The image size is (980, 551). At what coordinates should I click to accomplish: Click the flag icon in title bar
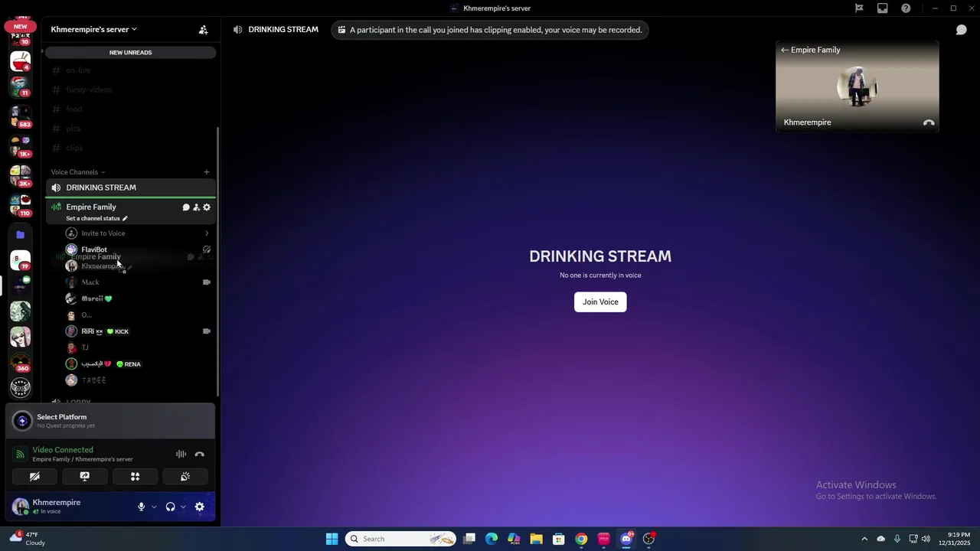pos(859,8)
